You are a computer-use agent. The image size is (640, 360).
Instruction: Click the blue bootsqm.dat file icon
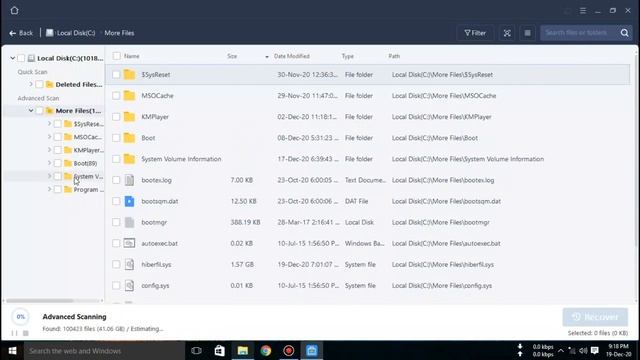coord(129,201)
